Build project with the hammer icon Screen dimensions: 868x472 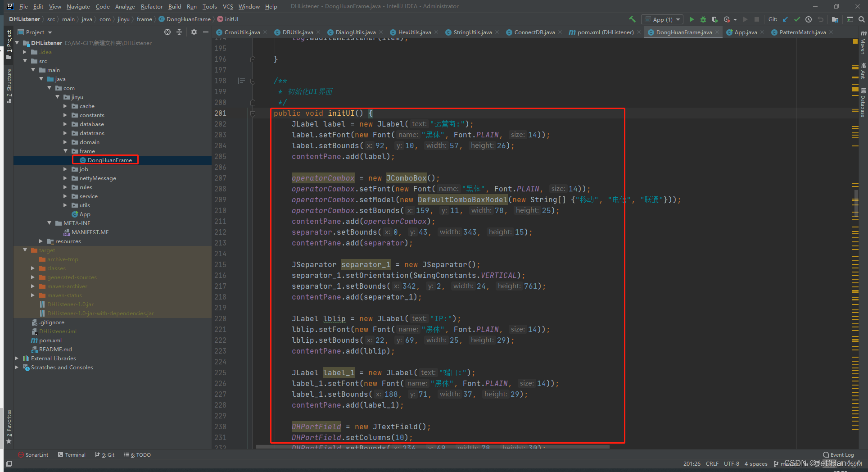632,19
